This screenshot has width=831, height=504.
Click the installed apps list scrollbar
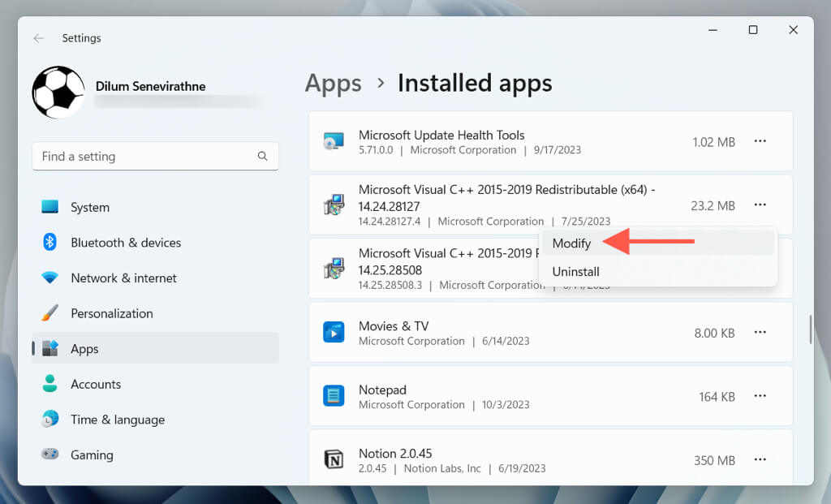[x=809, y=329]
